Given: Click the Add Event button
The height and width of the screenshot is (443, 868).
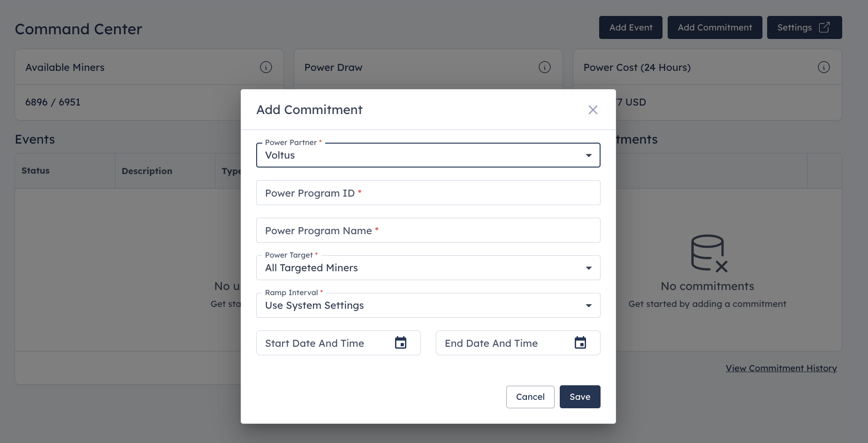Looking at the screenshot, I should [x=631, y=27].
